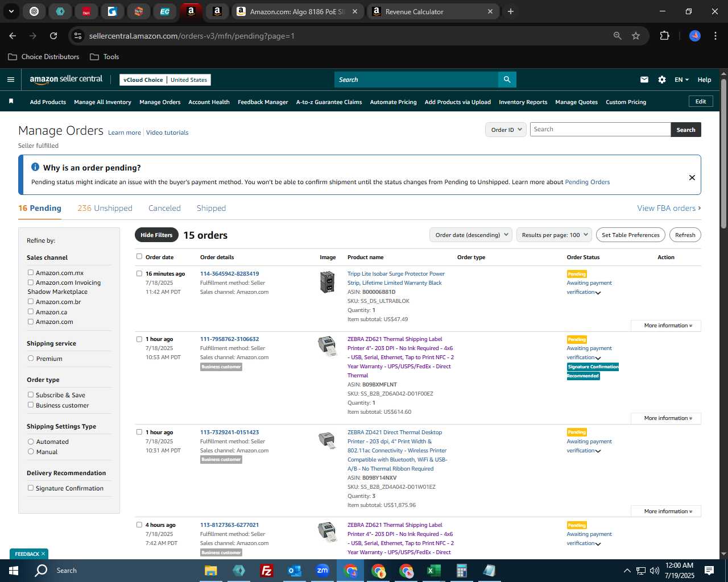Click Set Table Preferences button
Viewport: 728px width, 582px height.
click(x=631, y=235)
